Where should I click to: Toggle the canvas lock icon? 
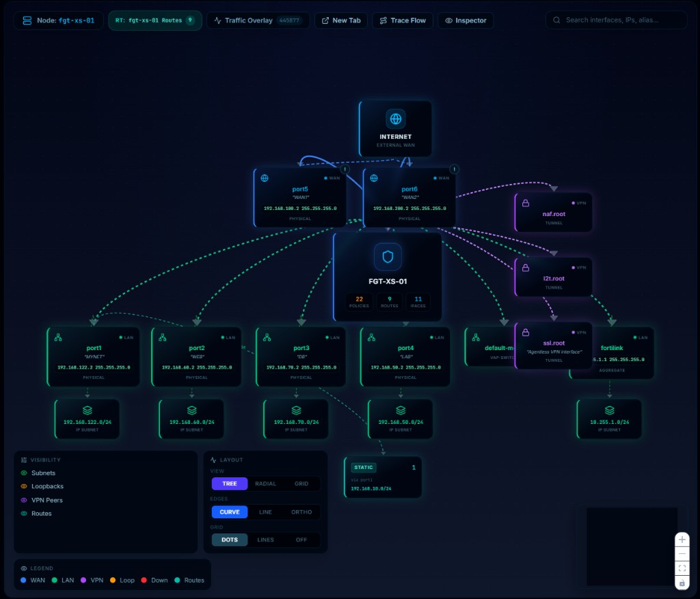pyautogui.click(x=682, y=583)
